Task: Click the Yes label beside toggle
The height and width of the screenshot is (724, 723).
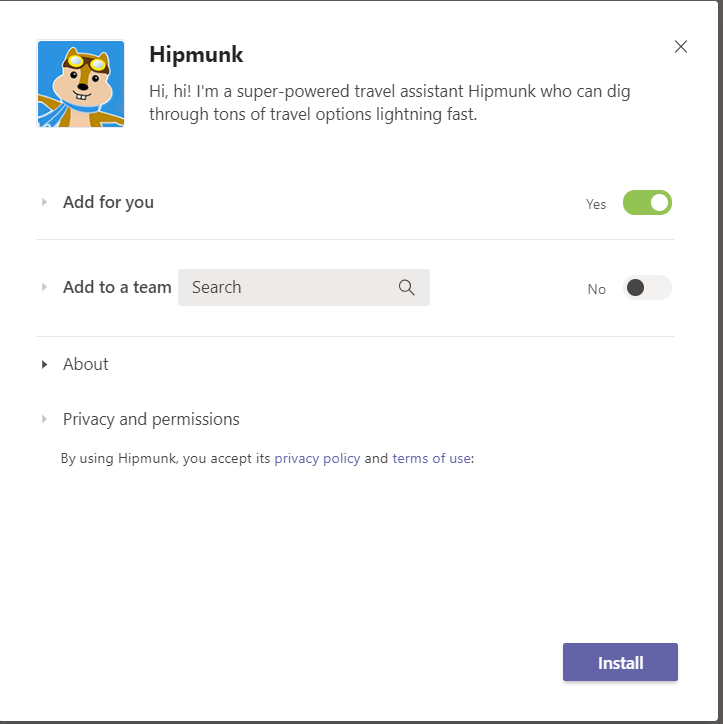Action: pyautogui.click(x=596, y=204)
